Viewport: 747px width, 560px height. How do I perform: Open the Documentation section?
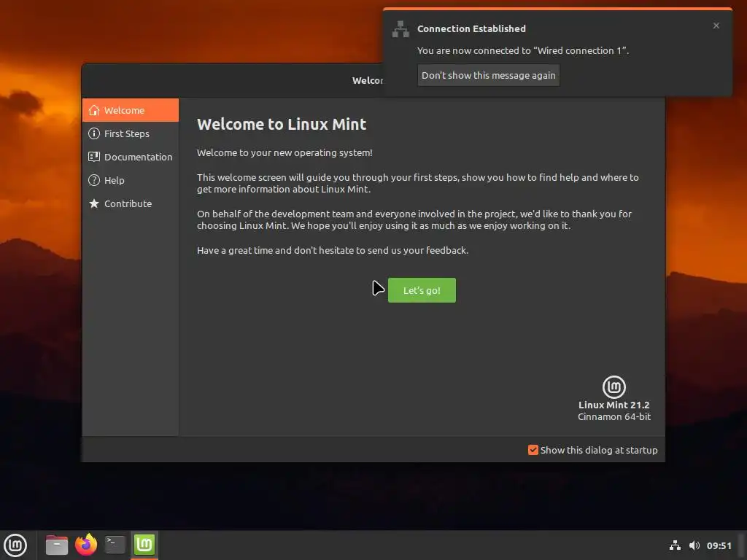tap(131, 157)
